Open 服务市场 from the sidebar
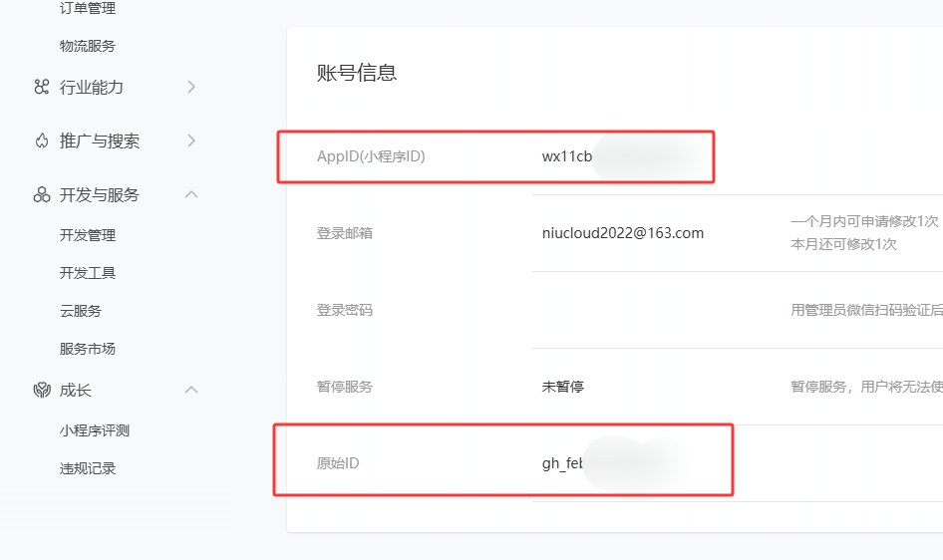This screenshot has height=560, width=943. 88,349
